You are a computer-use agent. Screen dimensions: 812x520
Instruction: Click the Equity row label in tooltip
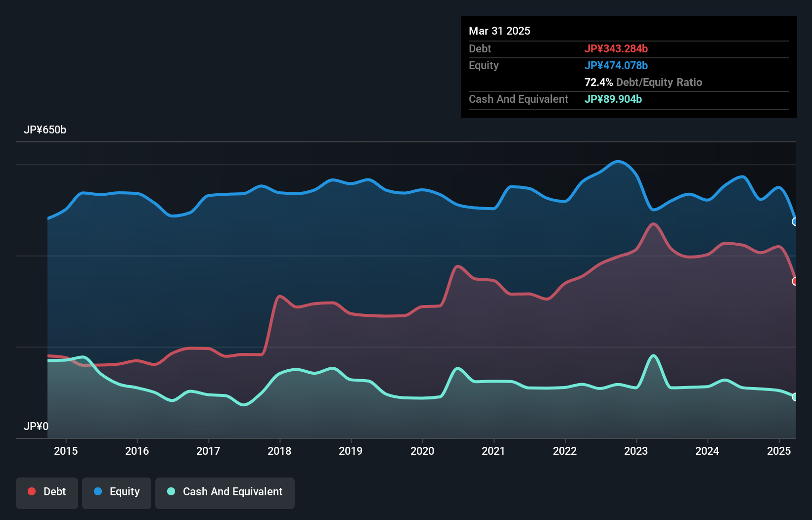(484, 65)
